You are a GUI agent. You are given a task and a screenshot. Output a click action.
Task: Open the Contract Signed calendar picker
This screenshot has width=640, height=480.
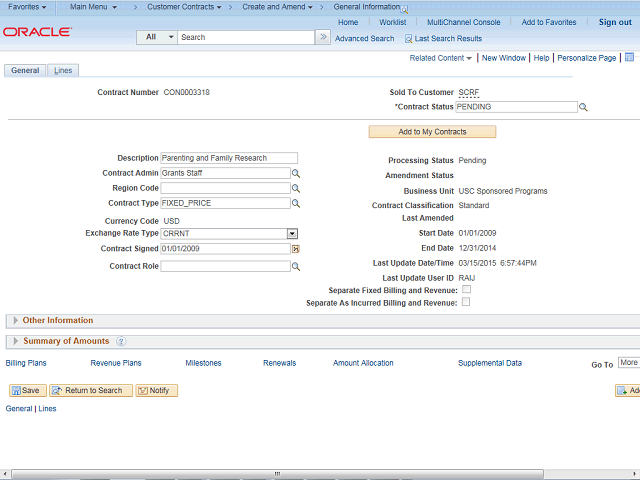click(296, 249)
